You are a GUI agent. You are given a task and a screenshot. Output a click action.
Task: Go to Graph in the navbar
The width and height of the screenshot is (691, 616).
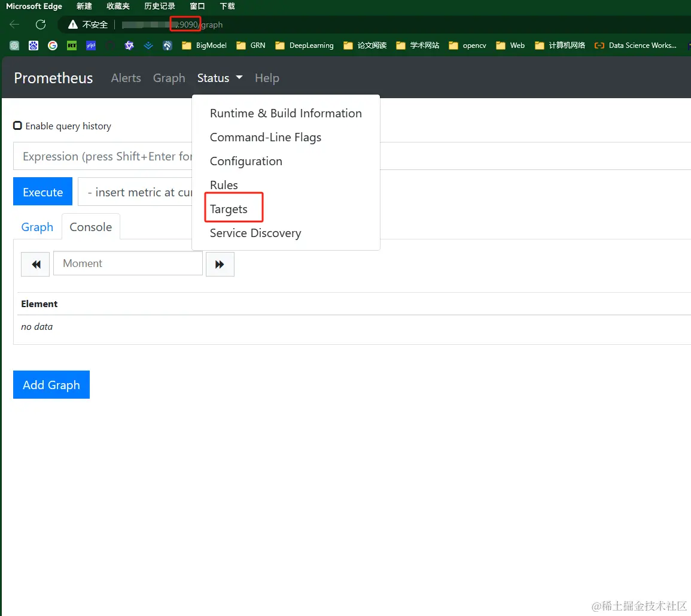169,78
